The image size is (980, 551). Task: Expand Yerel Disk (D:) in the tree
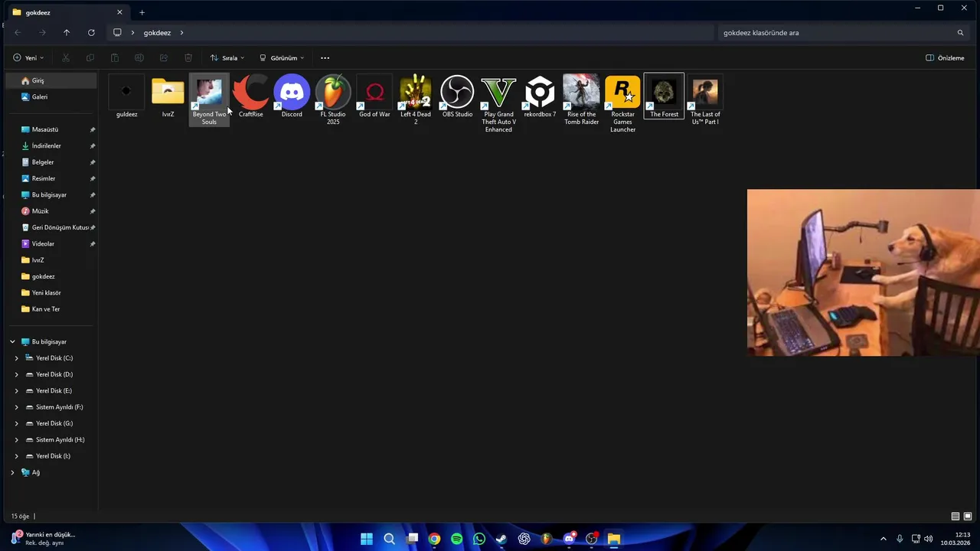17,374
